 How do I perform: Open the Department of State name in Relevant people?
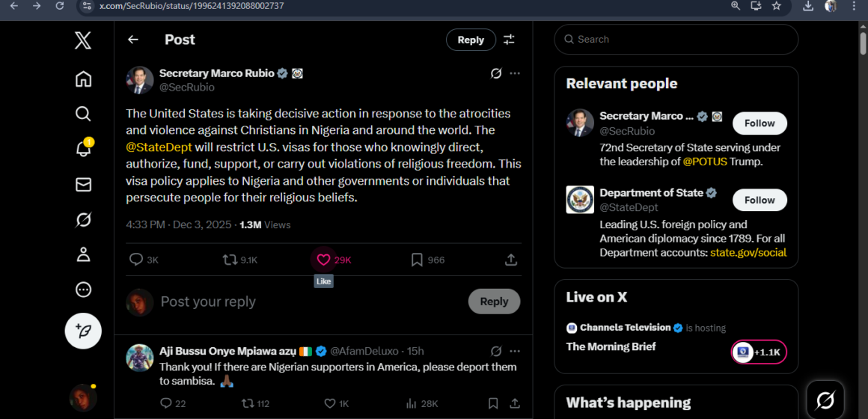pyautogui.click(x=652, y=192)
